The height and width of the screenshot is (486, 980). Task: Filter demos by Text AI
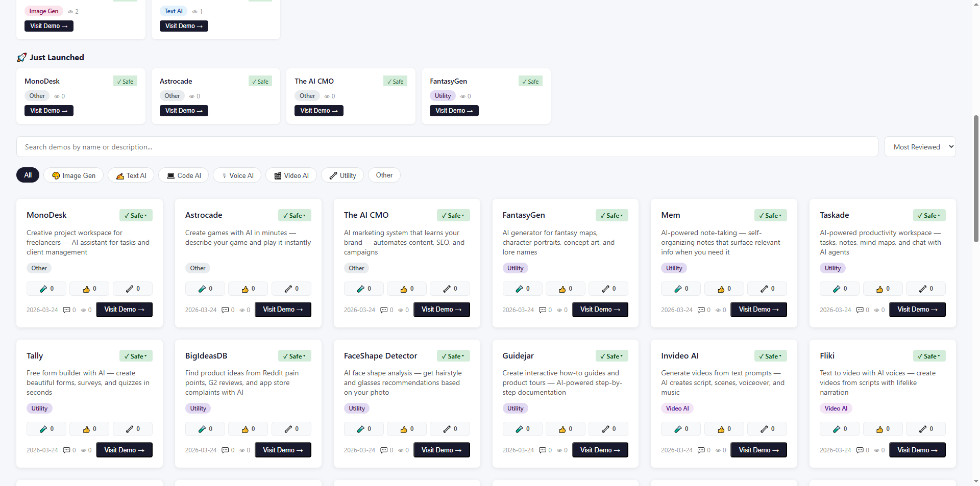131,175
